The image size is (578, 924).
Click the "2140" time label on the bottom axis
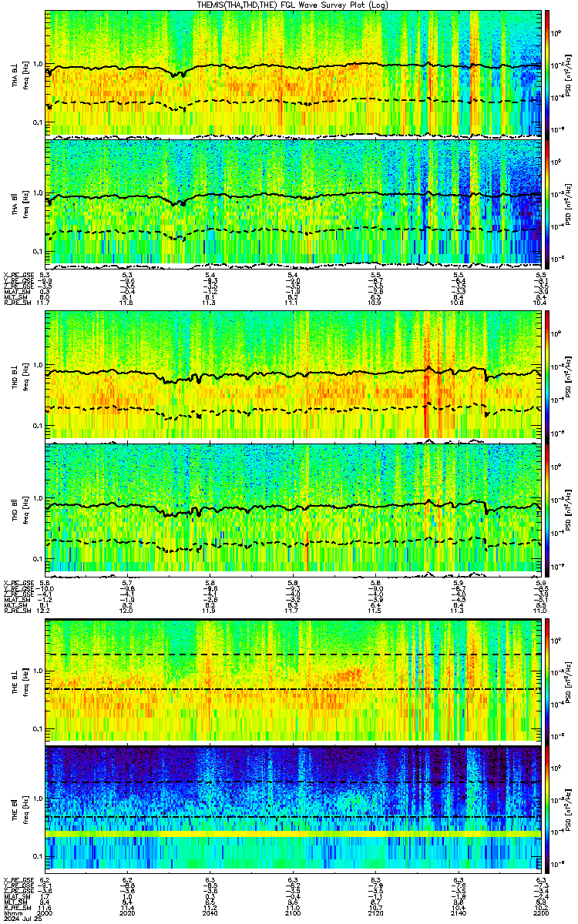point(459,913)
